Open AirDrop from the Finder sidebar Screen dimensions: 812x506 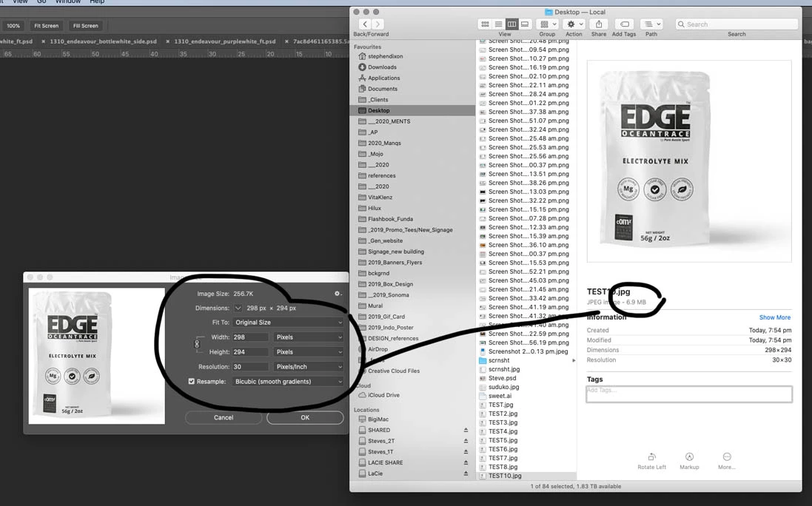pos(378,349)
